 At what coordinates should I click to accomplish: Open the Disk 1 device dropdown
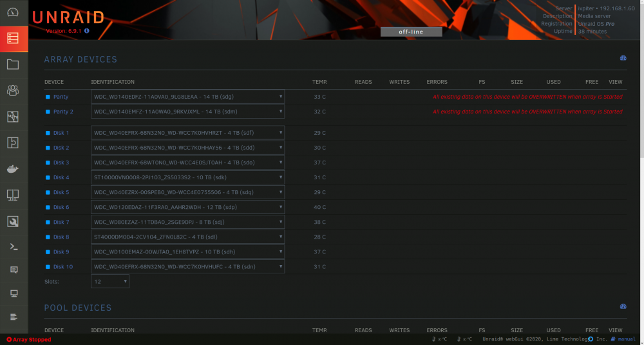coord(187,133)
